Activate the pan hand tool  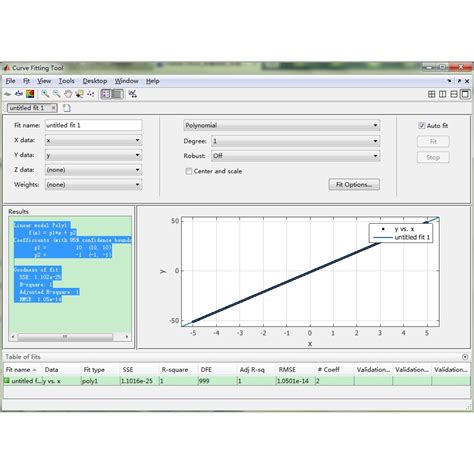[x=68, y=94]
